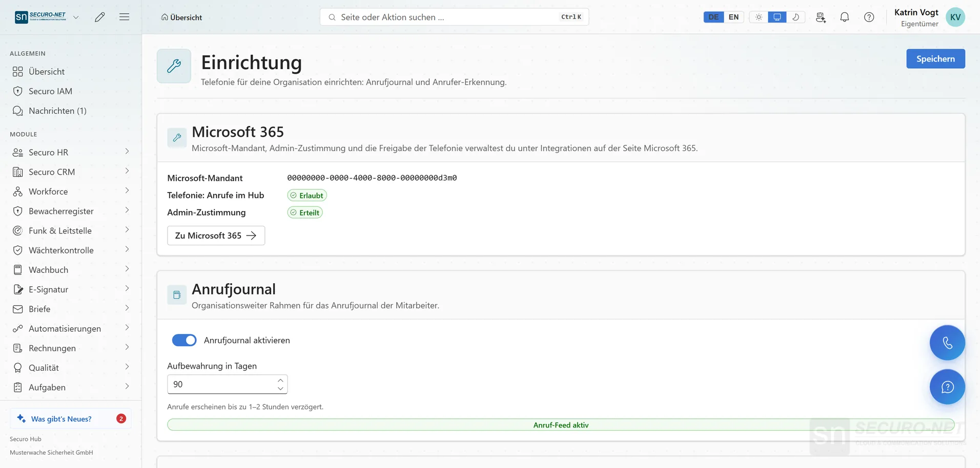The width and height of the screenshot is (980, 468).
Task: Select the Microsoft-Mandant ID value
Action: (372, 178)
